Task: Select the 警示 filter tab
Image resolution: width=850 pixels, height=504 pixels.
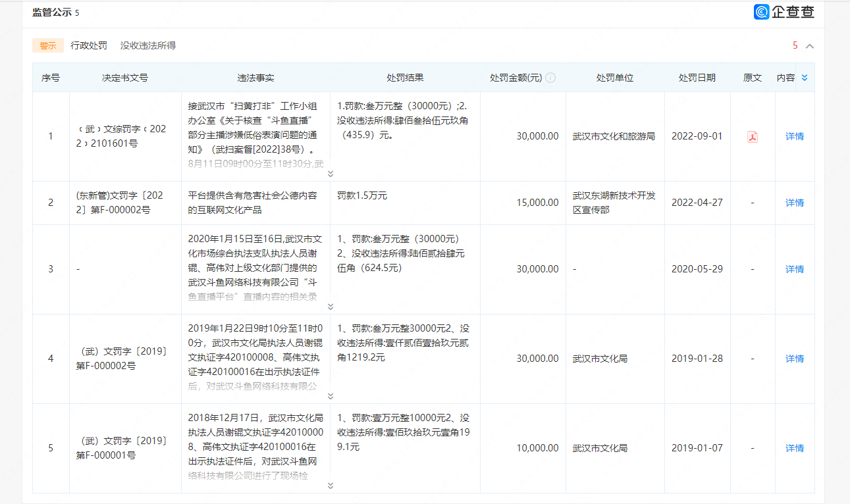Action: point(48,45)
